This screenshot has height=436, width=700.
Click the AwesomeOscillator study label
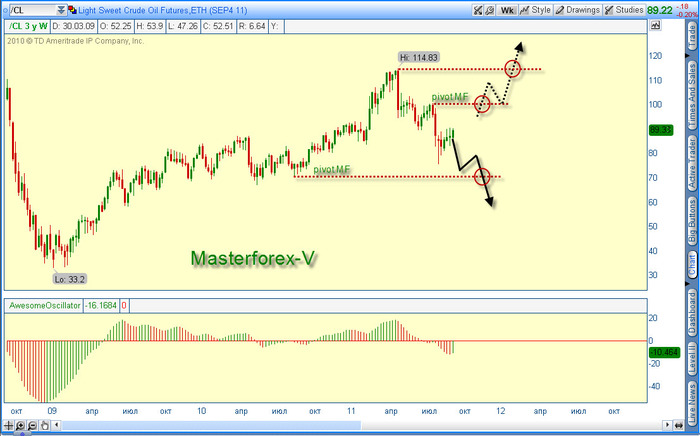coord(45,305)
